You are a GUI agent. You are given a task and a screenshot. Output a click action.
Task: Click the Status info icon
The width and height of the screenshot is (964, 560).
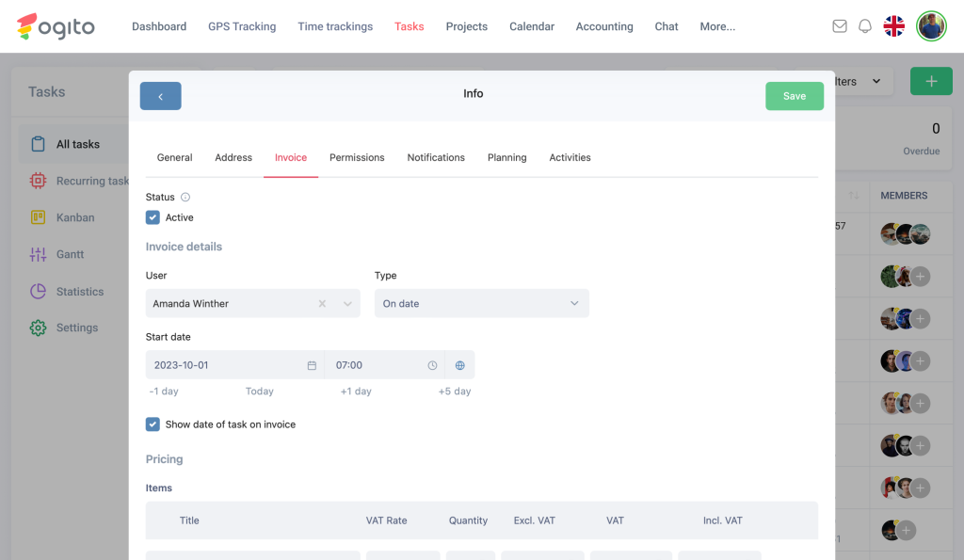tap(185, 198)
